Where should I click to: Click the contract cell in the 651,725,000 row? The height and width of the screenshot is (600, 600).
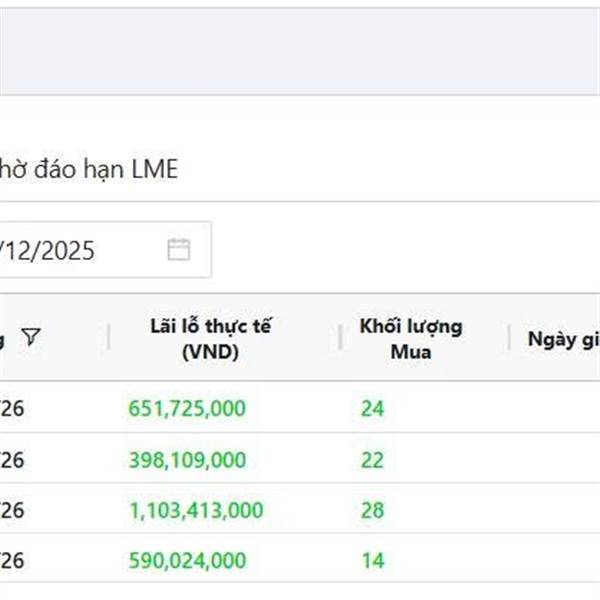14,408
